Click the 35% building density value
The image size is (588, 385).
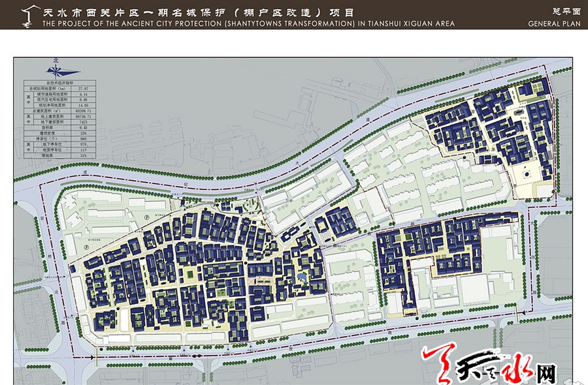(x=83, y=133)
